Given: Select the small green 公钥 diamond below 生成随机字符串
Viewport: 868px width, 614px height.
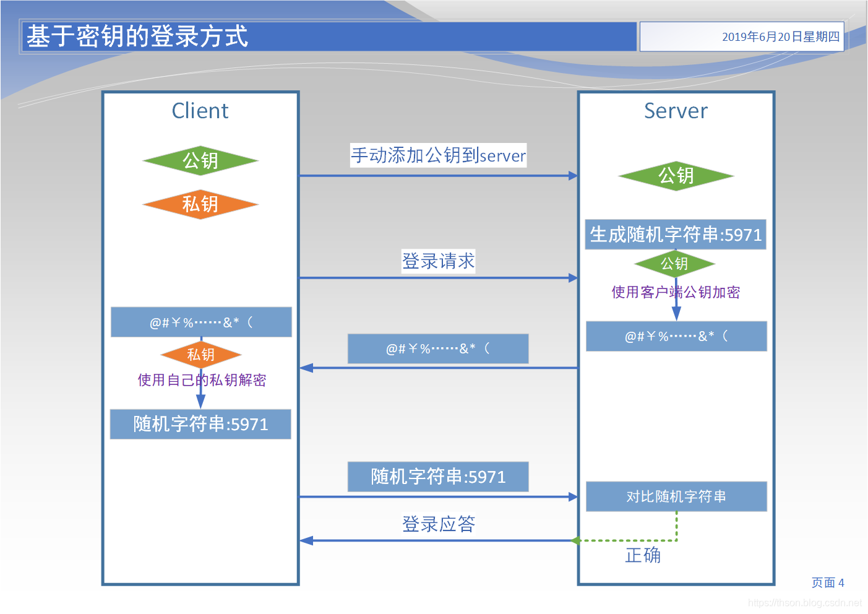Looking at the screenshot, I should click(x=675, y=264).
